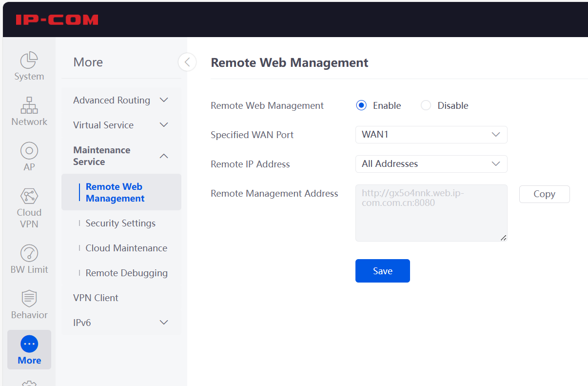The height and width of the screenshot is (386, 588).
Task: Open the Security Settings menu item
Action: [120, 223]
